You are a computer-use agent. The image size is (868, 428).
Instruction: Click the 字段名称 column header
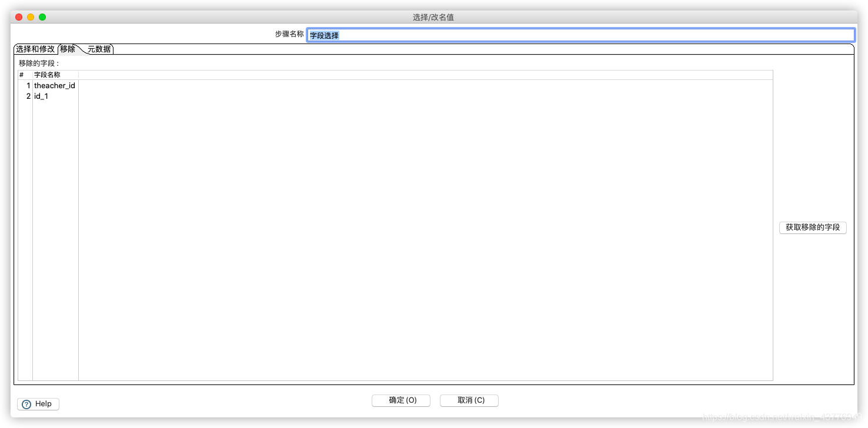point(55,75)
